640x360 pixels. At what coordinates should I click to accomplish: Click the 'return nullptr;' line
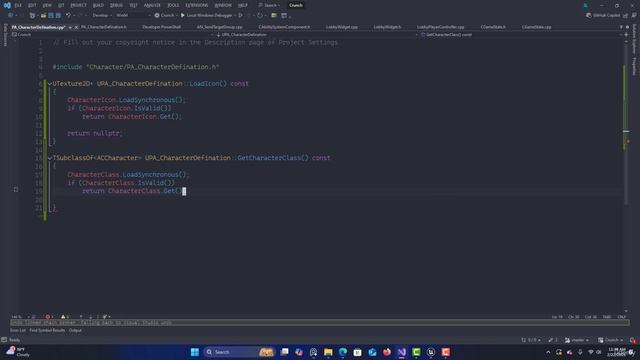point(95,133)
